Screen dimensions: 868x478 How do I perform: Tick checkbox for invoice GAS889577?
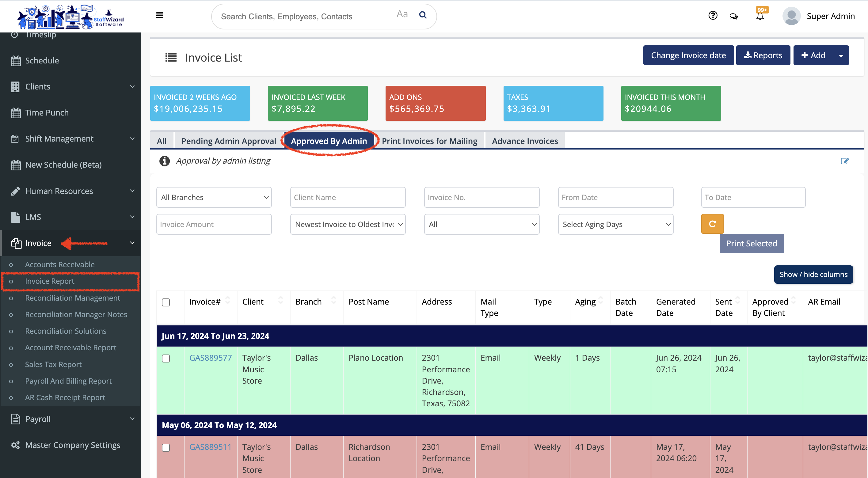pyautogui.click(x=166, y=358)
